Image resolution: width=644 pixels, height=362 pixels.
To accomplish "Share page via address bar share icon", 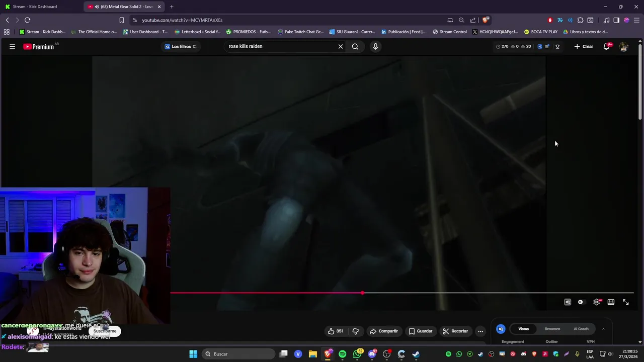I will (473, 20).
